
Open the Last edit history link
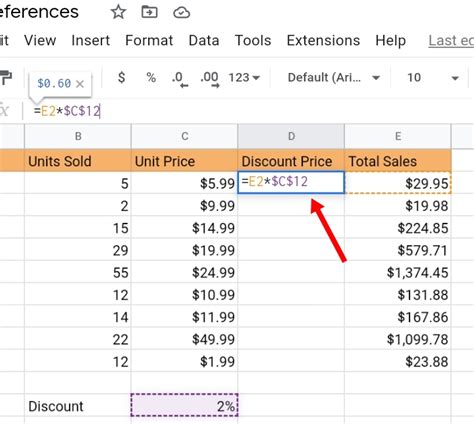point(451,41)
